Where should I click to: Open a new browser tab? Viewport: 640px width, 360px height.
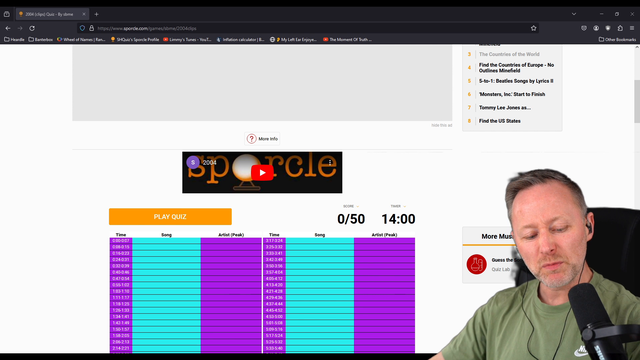pos(96,14)
